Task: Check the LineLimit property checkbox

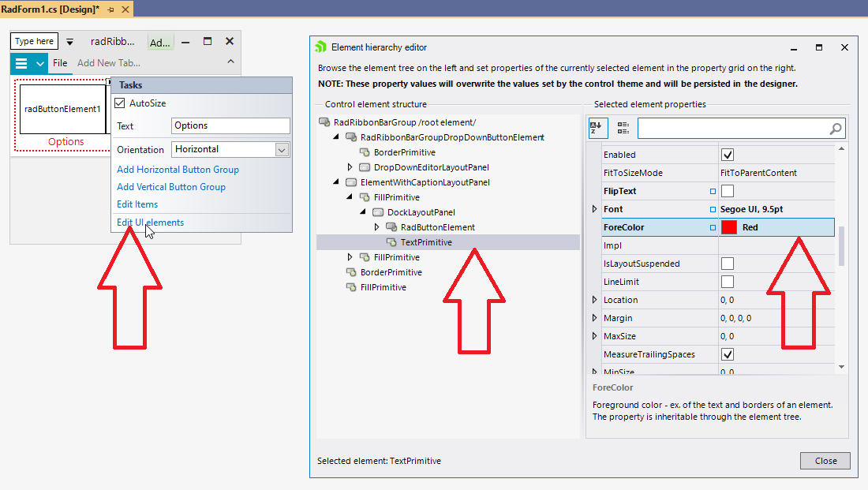Action: coord(728,282)
